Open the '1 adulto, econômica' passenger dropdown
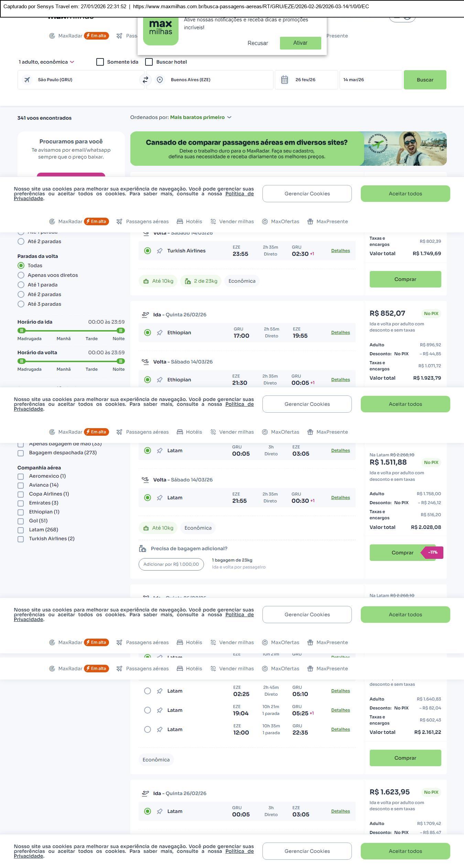Image resolution: width=464 pixels, height=868 pixels. (x=46, y=62)
